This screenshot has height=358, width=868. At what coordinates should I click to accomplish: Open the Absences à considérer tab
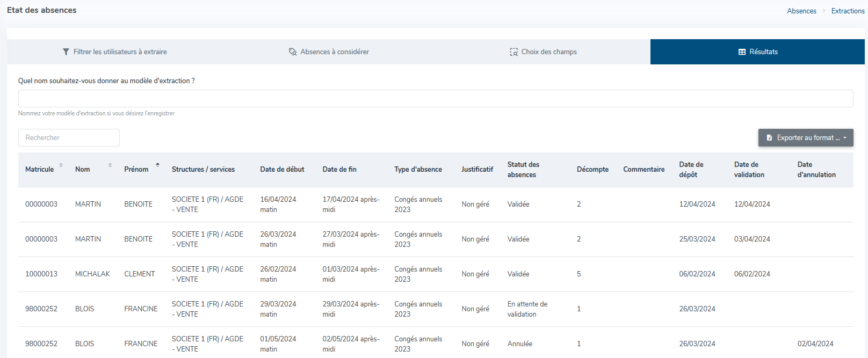point(329,52)
